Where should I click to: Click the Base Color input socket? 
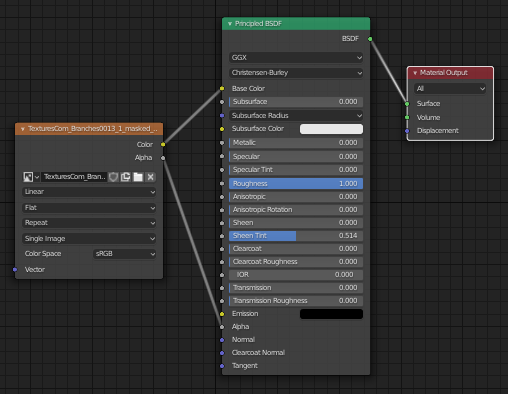click(x=222, y=88)
